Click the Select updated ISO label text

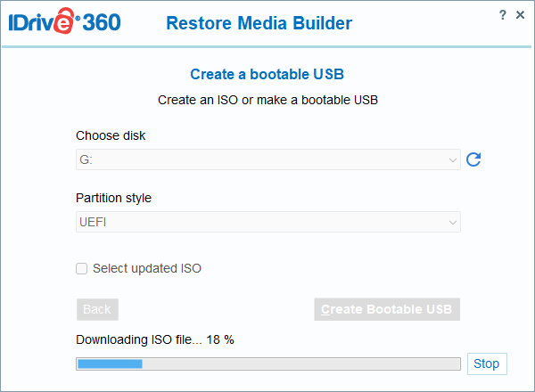point(147,268)
